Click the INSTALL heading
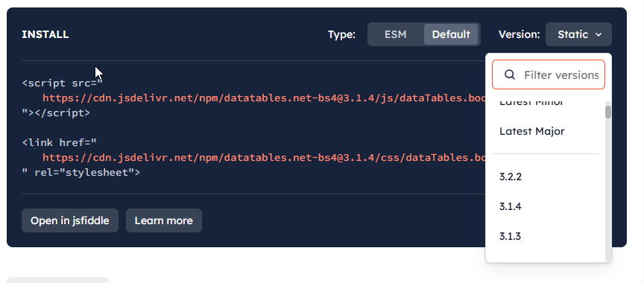The image size is (644, 283). coord(45,34)
